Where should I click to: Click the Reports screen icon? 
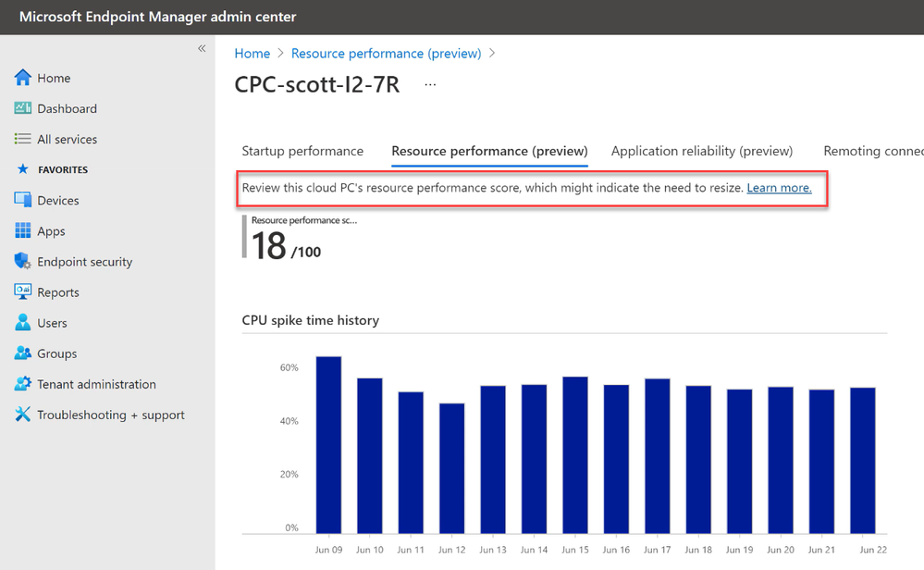[x=23, y=291]
